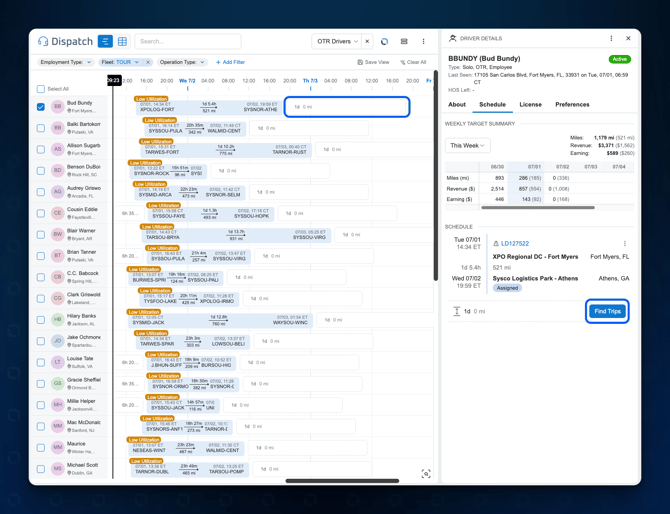Click the timeline zoom-to-fit icon
Screen dimensions: 670x514
click(x=426, y=473)
